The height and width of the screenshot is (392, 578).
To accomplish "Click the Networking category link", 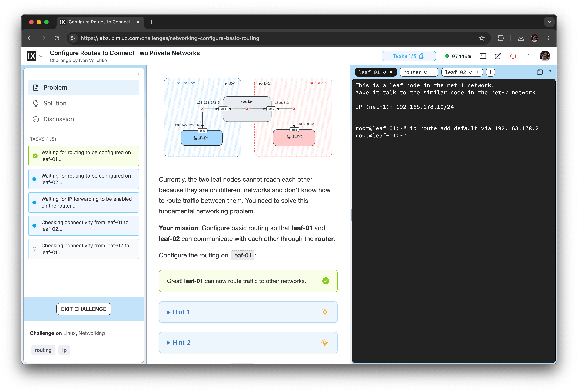I will pos(91,333).
